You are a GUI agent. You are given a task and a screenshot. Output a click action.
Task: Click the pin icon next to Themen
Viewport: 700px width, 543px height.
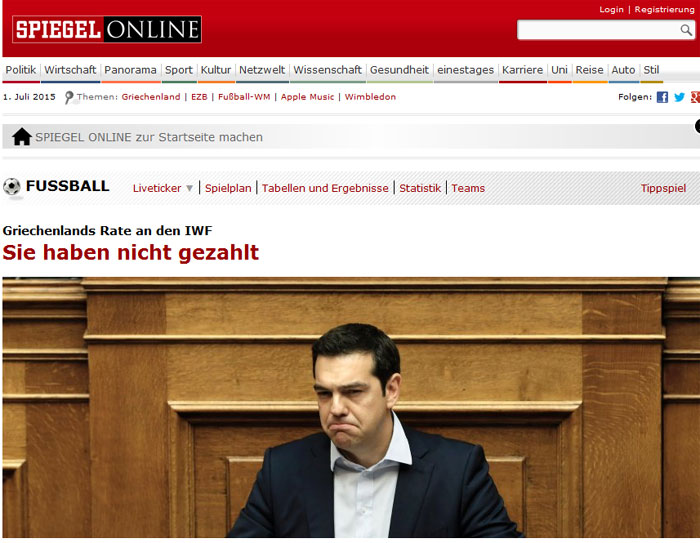(69, 98)
